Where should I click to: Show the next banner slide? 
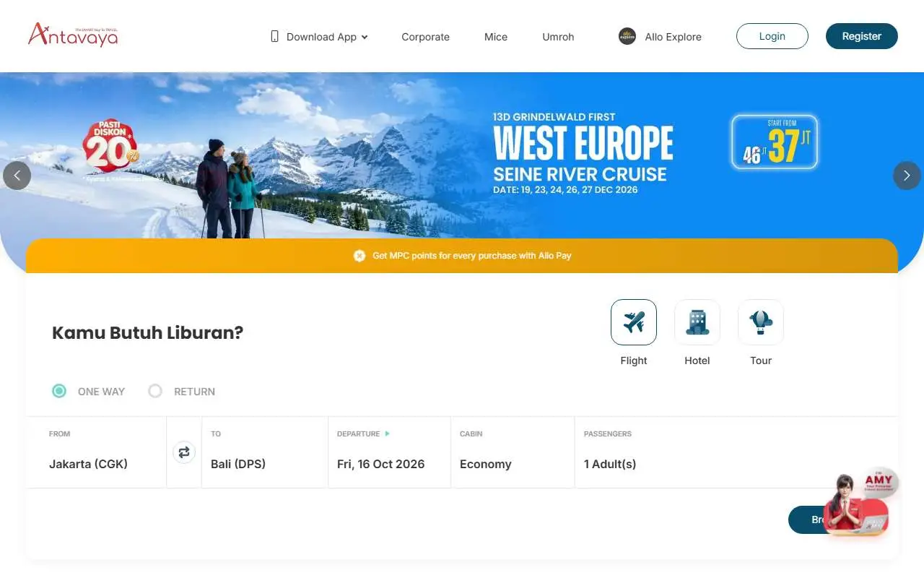(x=907, y=176)
